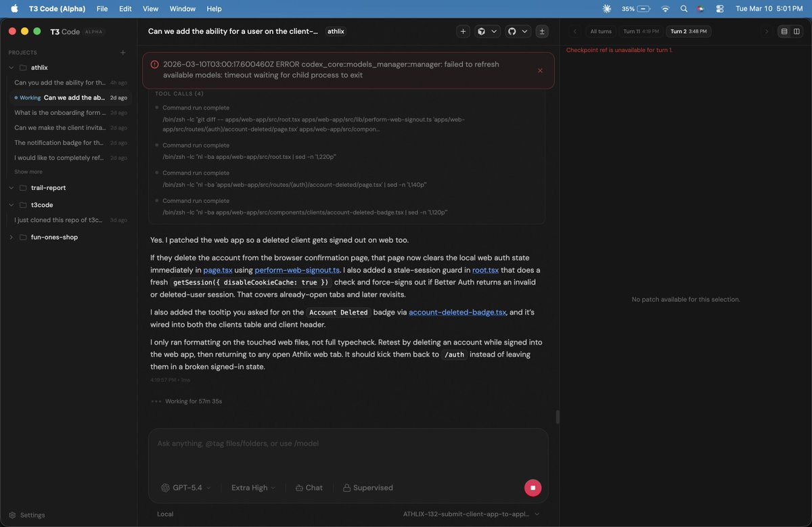
Task: Select the All turns tab
Action: point(601,31)
